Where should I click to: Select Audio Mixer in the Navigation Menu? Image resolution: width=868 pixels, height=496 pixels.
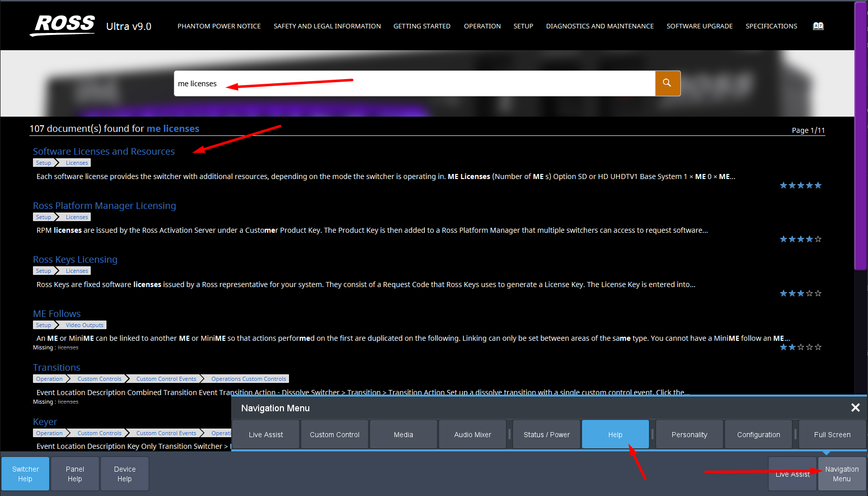pyautogui.click(x=473, y=435)
